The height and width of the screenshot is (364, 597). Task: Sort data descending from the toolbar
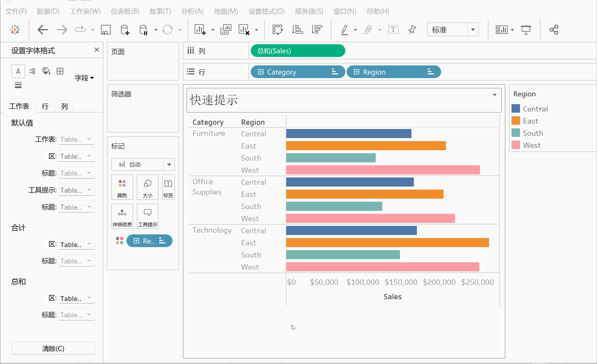pos(317,29)
